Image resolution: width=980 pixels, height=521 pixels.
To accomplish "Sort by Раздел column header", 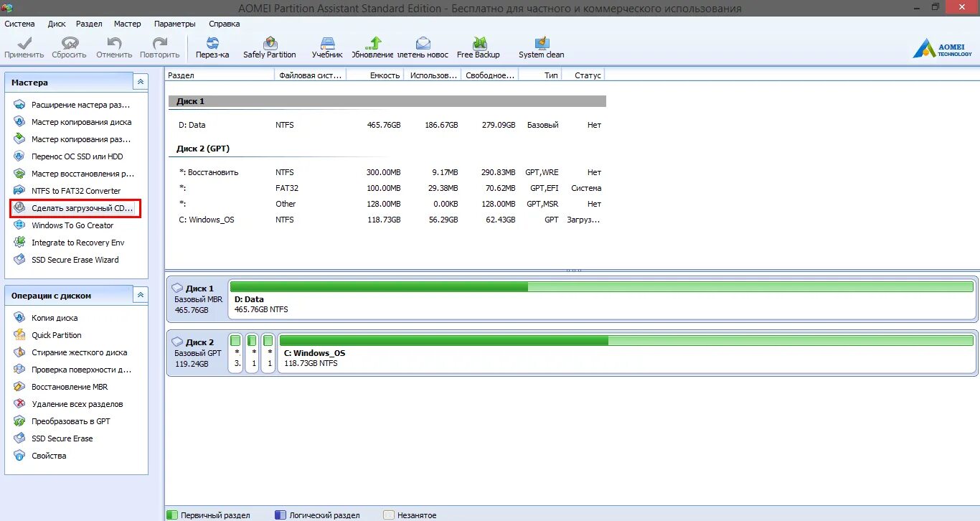I will click(x=220, y=75).
